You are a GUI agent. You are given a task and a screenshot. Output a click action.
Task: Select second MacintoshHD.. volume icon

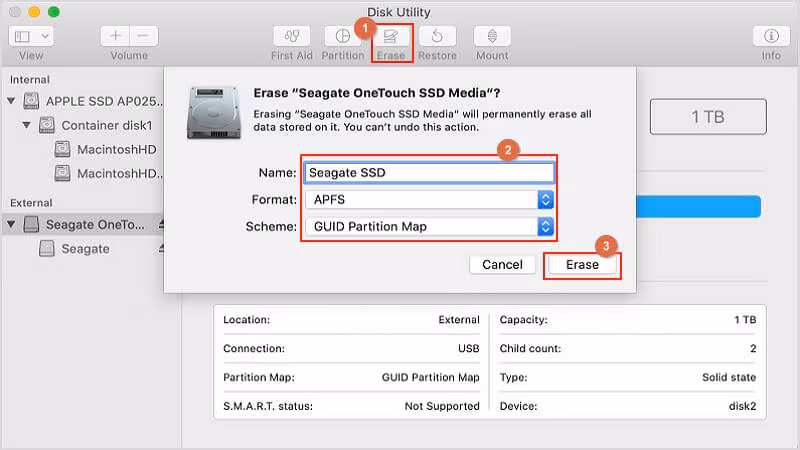(62, 173)
